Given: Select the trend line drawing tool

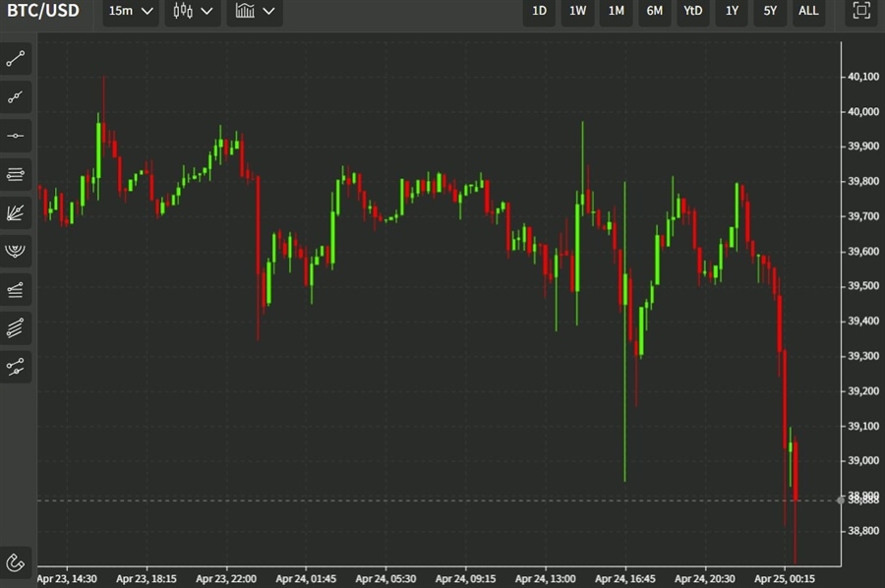Looking at the screenshot, I should coord(16,59).
